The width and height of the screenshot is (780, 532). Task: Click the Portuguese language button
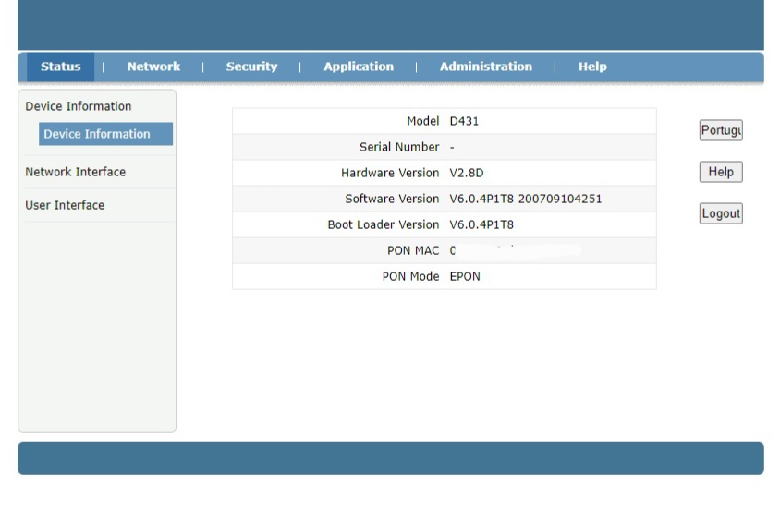[x=721, y=130]
